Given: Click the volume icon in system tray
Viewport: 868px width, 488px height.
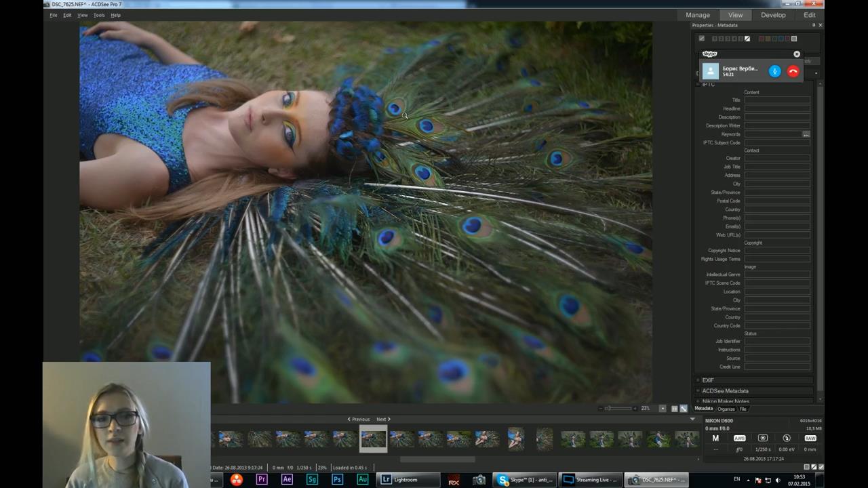Looking at the screenshot, I should [778, 480].
